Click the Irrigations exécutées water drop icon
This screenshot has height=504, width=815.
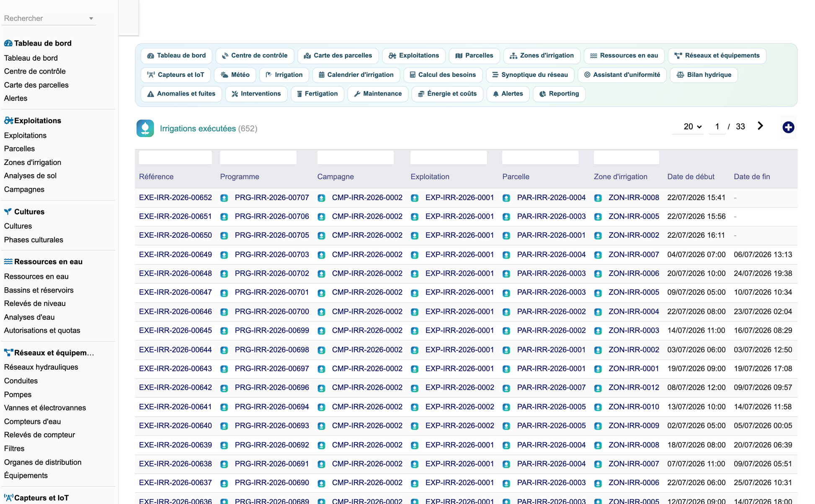tap(145, 129)
